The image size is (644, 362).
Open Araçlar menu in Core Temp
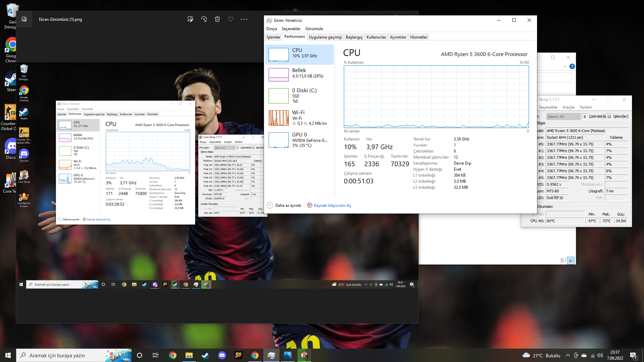click(569, 107)
